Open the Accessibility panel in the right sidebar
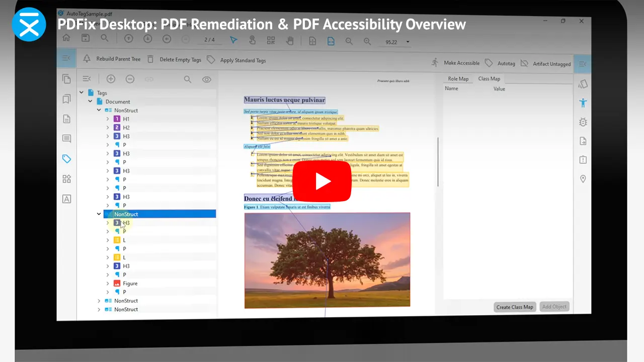 (x=583, y=103)
